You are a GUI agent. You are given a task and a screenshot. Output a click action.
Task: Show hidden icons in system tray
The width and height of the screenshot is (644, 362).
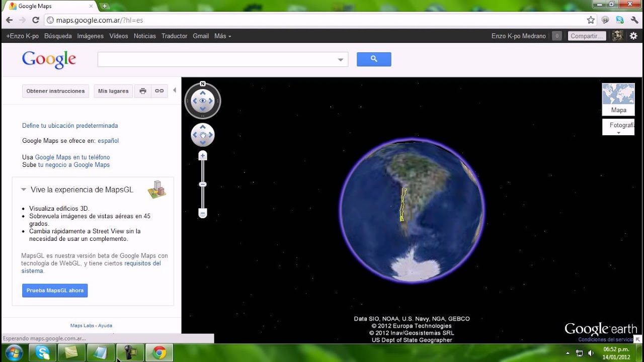click(568, 353)
